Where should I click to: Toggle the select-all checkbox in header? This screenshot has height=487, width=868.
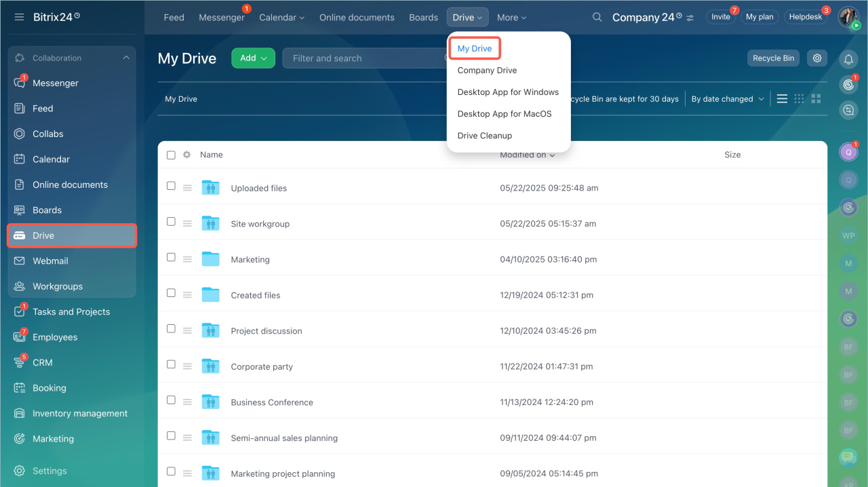click(171, 155)
